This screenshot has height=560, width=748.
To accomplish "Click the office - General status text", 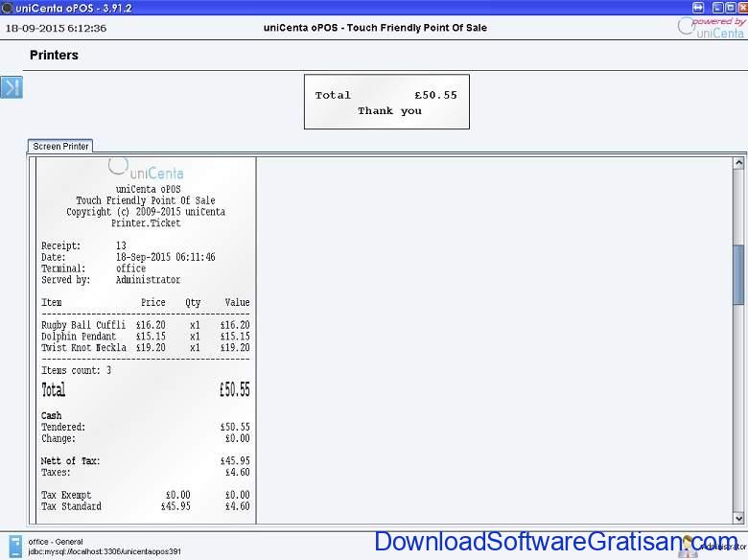I will click(56, 542).
